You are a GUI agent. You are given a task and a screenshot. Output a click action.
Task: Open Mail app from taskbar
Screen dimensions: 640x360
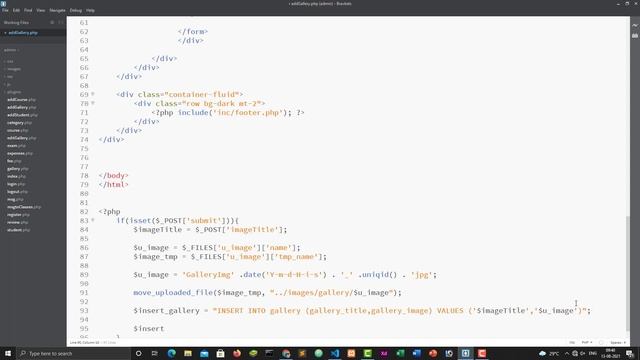click(x=204, y=353)
